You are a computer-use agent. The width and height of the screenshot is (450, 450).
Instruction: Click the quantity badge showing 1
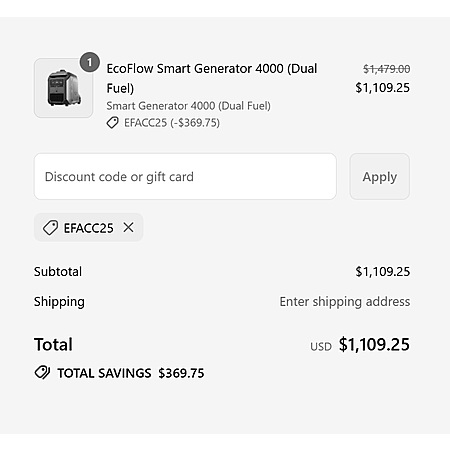point(89,62)
